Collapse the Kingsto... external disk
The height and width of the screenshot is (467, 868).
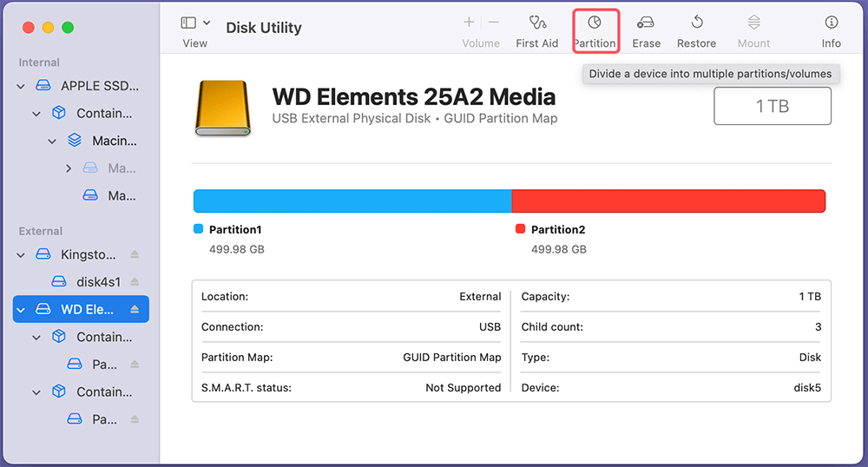21,255
